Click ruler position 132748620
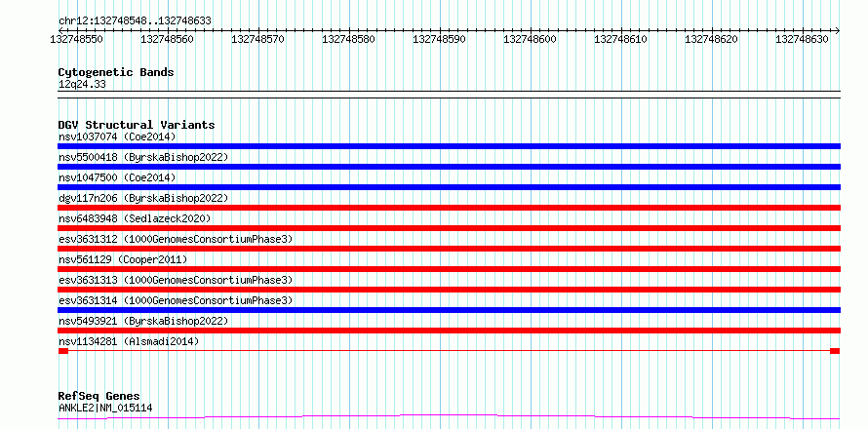Image resolution: width=868 pixels, height=429 pixels. pos(712,39)
